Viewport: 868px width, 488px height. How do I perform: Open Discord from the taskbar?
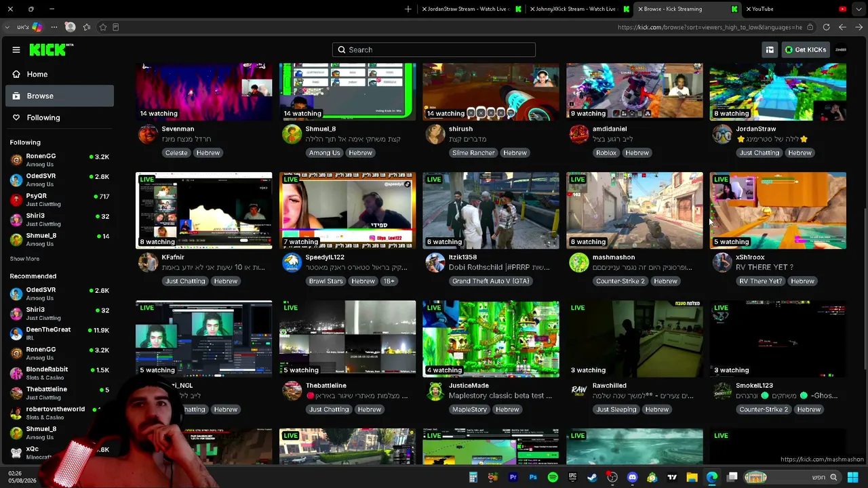click(632, 478)
